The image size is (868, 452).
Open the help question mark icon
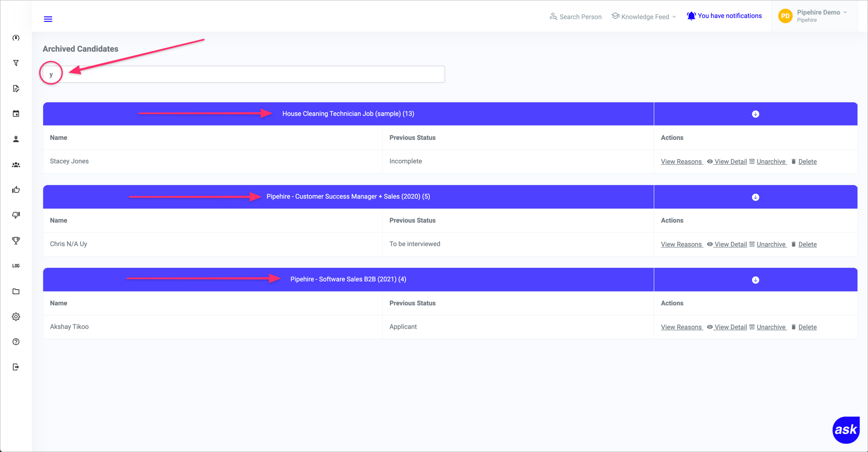pos(16,342)
